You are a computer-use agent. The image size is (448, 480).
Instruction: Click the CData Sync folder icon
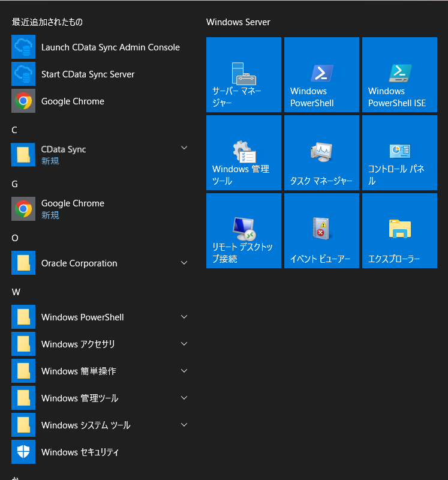[23, 155]
